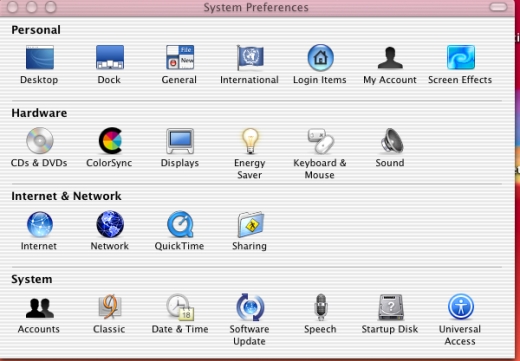520x361 pixels.
Task: Open the Desktop preference pane
Action: pyautogui.click(x=40, y=58)
